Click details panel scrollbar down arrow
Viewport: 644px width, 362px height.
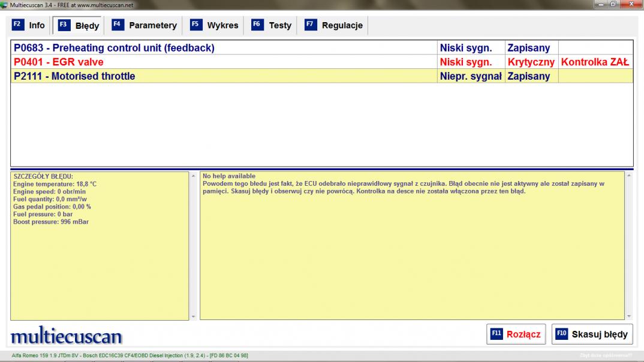click(193, 316)
